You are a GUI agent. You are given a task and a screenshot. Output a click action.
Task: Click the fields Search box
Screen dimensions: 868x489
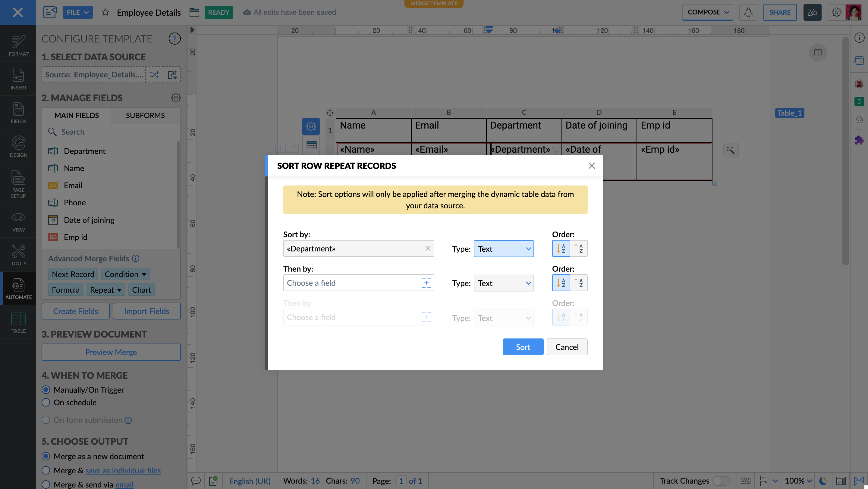[111, 132]
